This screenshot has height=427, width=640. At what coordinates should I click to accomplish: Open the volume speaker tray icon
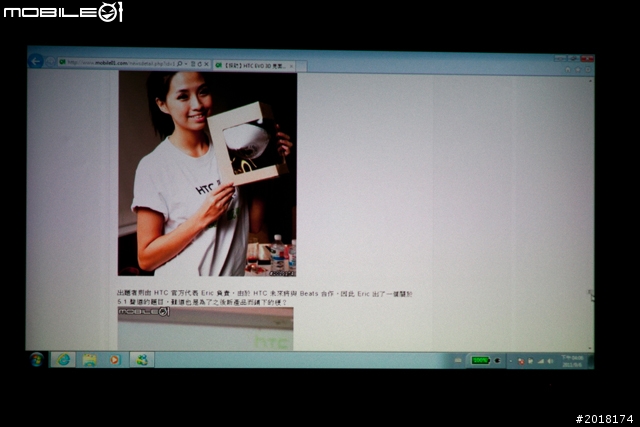(551, 361)
